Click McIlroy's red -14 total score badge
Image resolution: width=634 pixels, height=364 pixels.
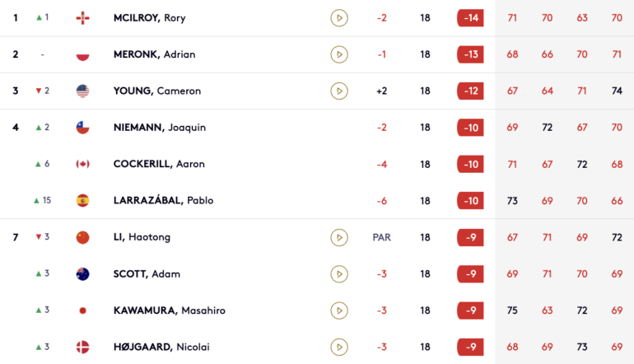point(471,18)
